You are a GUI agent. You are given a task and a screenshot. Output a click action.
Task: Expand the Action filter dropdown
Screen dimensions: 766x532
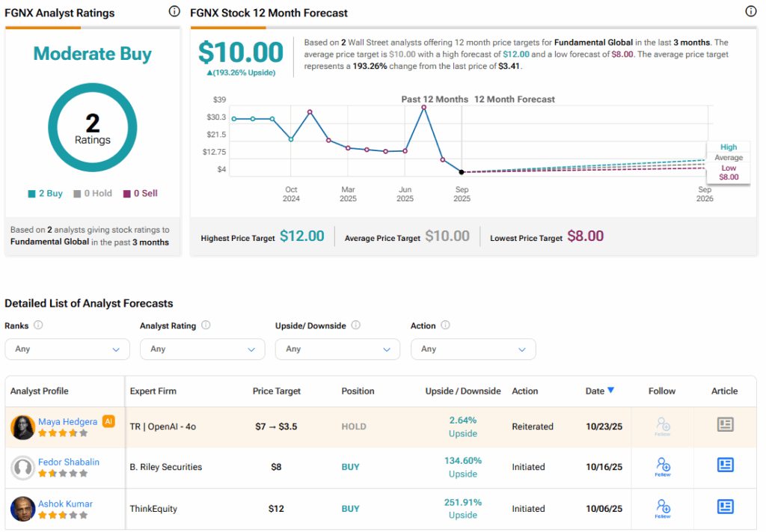pos(473,349)
